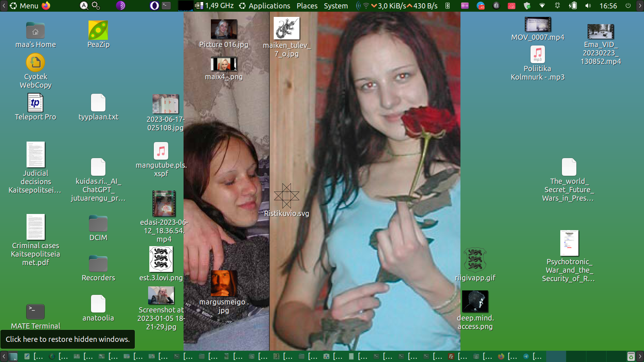Viewport: 644px width, 362px height.
Task: Click the Bluetooth indicator in top panel
Action: pyautogui.click(x=448, y=6)
